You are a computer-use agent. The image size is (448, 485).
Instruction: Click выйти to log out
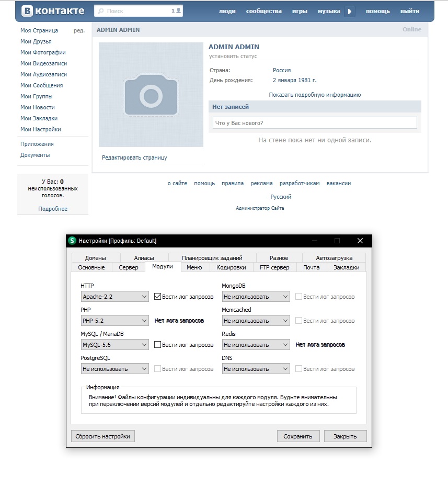click(410, 11)
